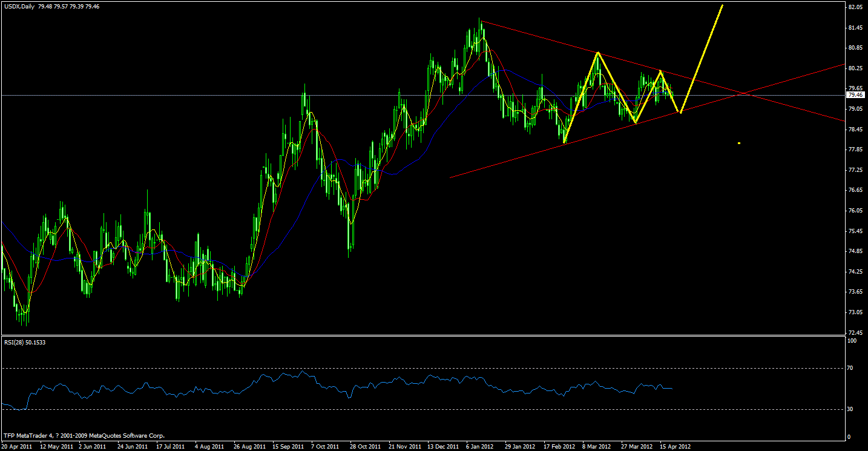This screenshot has height=451, width=868.
Task: Click the 80.25 price scale label
Action: click(x=856, y=68)
